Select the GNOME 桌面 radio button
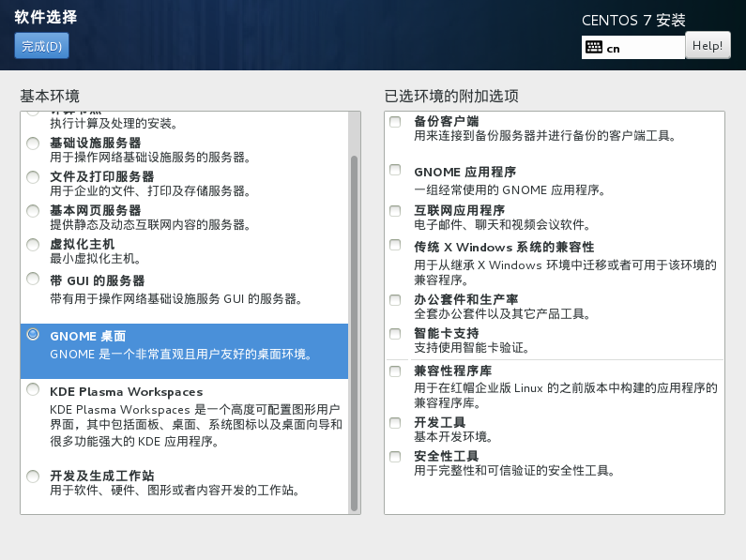Image resolution: width=746 pixels, height=560 pixels. [33, 334]
